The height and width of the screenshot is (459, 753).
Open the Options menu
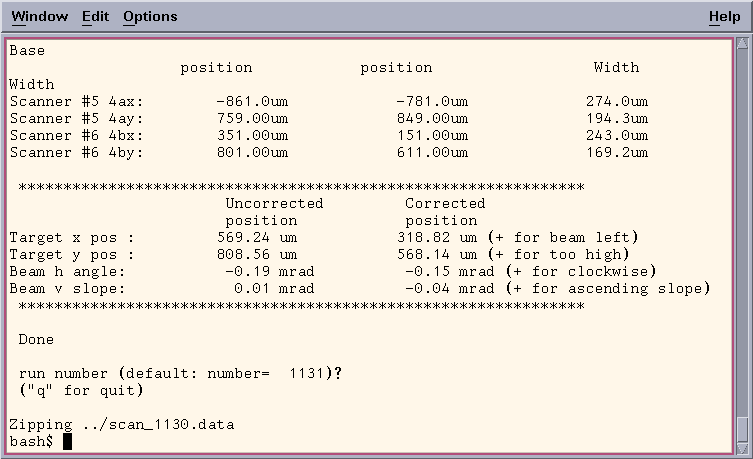click(150, 17)
